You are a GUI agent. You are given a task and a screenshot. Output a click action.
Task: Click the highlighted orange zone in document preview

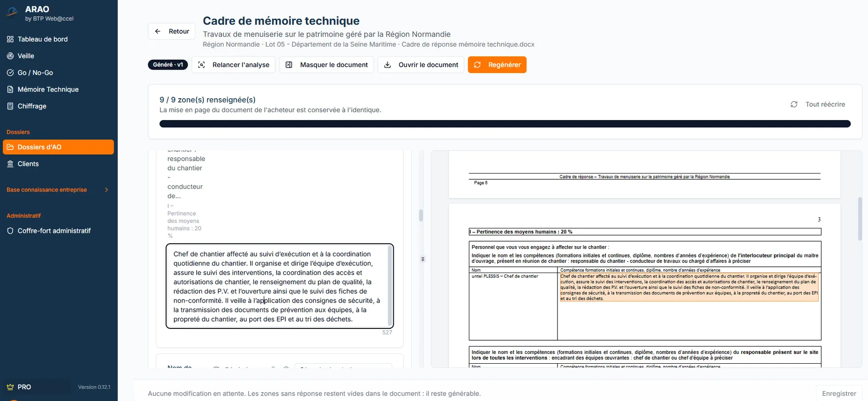tap(689, 287)
